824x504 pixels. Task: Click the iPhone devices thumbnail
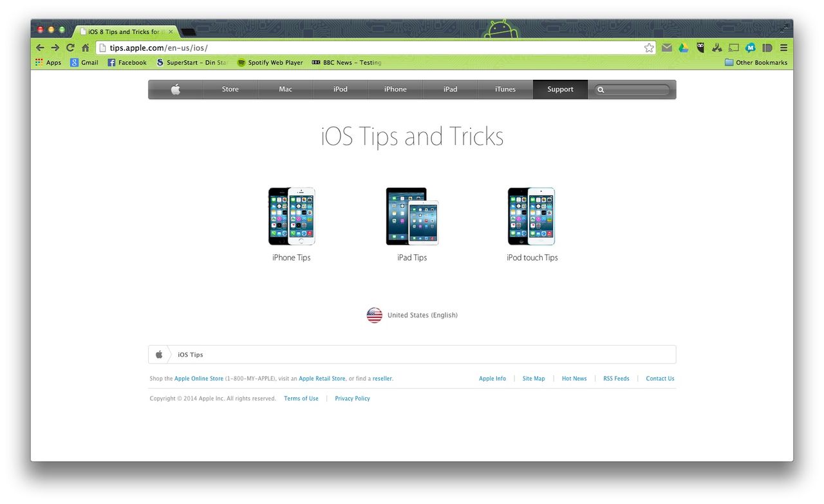pyautogui.click(x=292, y=216)
